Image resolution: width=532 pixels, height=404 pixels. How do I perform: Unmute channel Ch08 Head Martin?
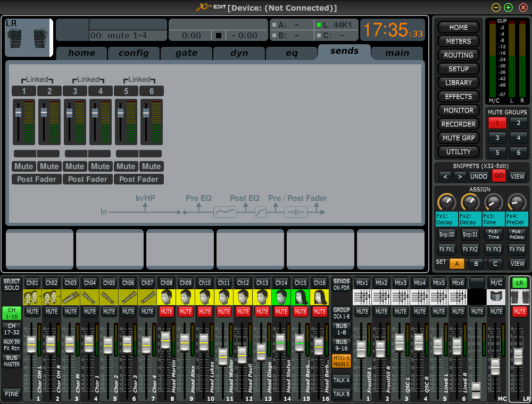point(166,312)
